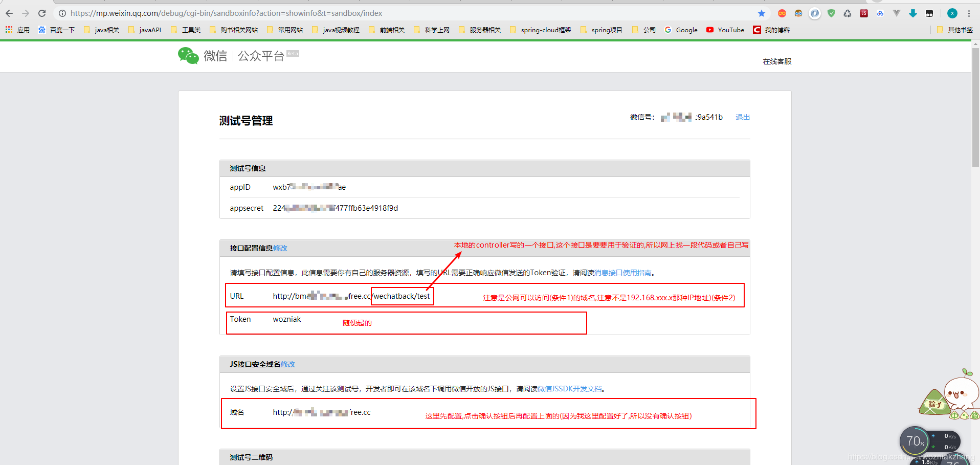Click the bookmark star in the address bar
The width and height of the screenshot is (980, 465).
tap(762, 13)
